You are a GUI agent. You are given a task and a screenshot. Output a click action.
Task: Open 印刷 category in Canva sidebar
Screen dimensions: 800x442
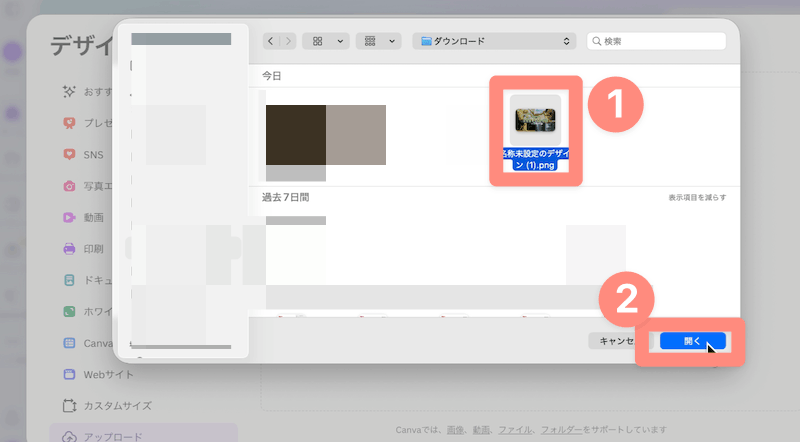[x=93, y=249]
